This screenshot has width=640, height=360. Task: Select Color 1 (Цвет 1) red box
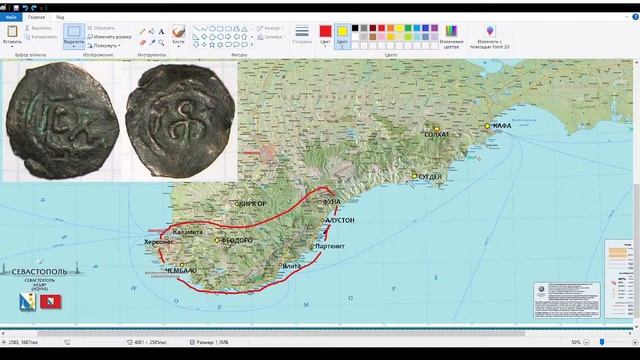click(325, 36)
